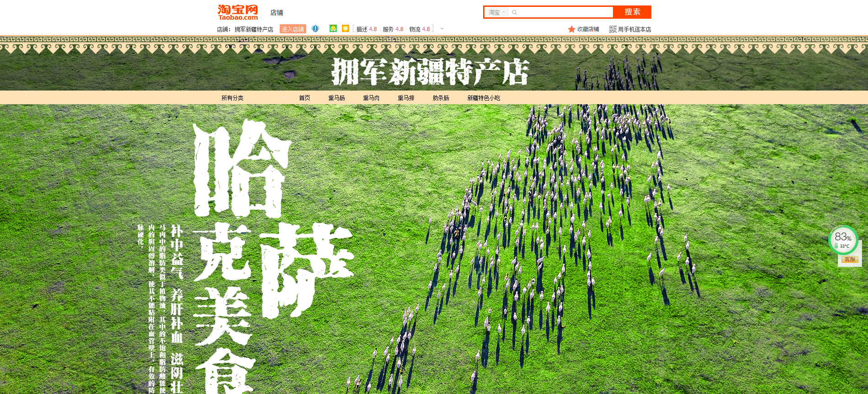The width and height of the screenshot is (868, 394).
Task: Click the thermometer 33°C indicator
Action: [842, 246]
